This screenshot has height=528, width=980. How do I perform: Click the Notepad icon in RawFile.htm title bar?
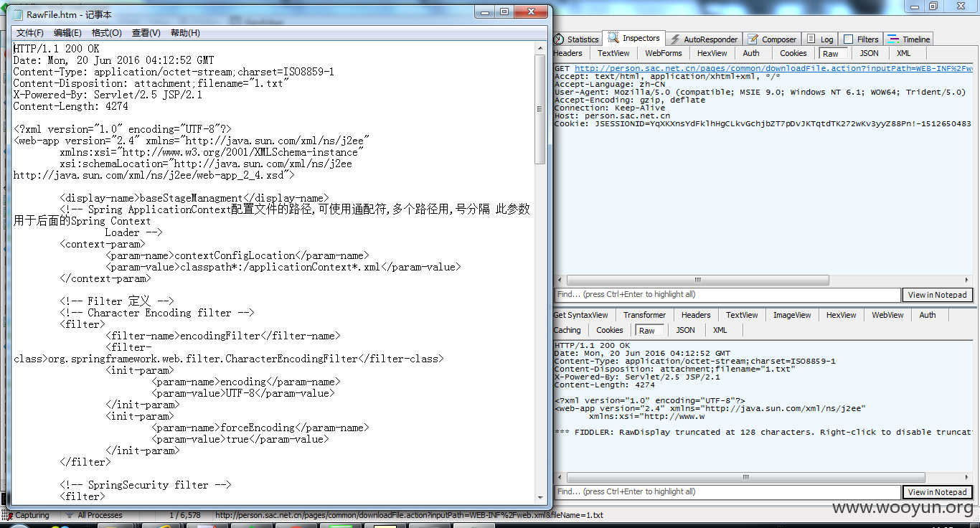[x=18, y=14]
